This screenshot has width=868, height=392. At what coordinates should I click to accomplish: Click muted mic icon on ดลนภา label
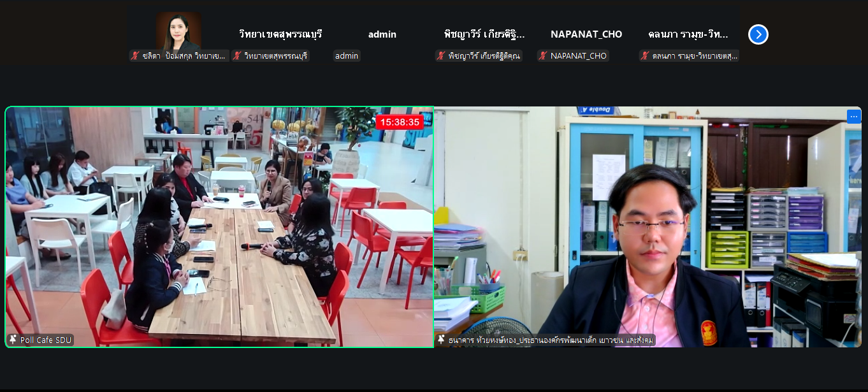pos(645,56)
